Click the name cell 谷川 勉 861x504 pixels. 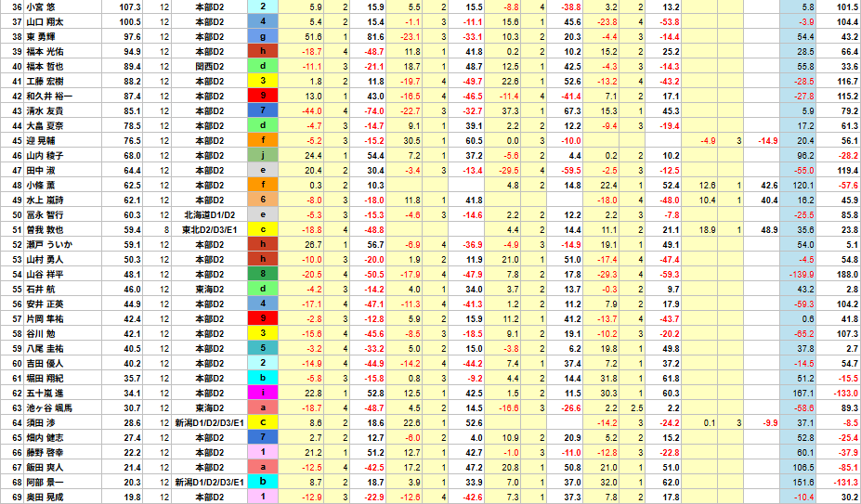63,334
